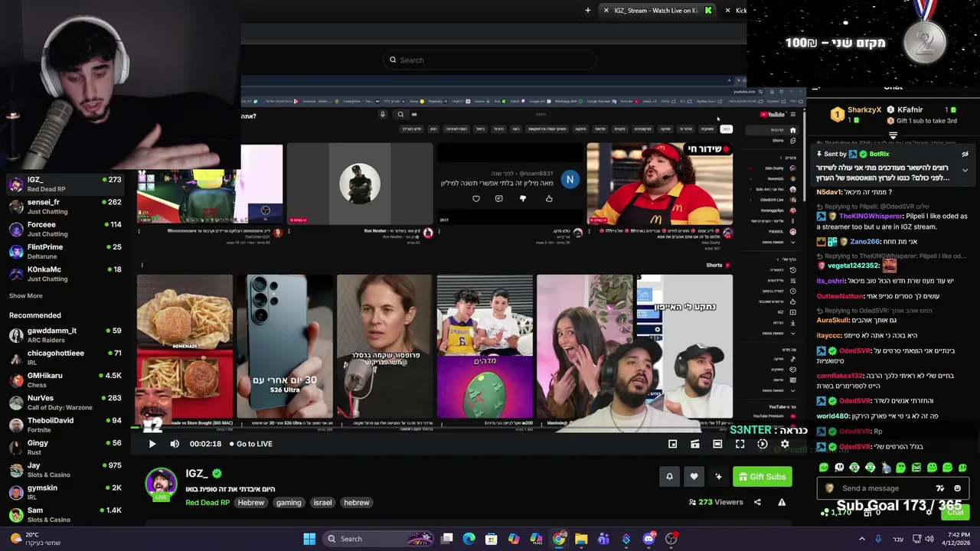Image resolution: width=980 pixels, height=551 pixels.
Task: Open Forceee channel in sidebar
Action: click(x=64, y=229)
